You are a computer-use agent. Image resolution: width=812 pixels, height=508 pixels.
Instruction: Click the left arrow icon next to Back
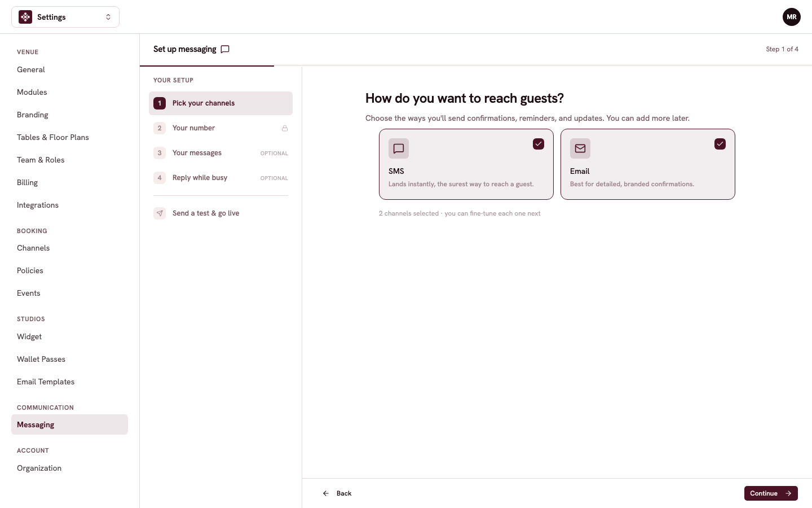326,493
